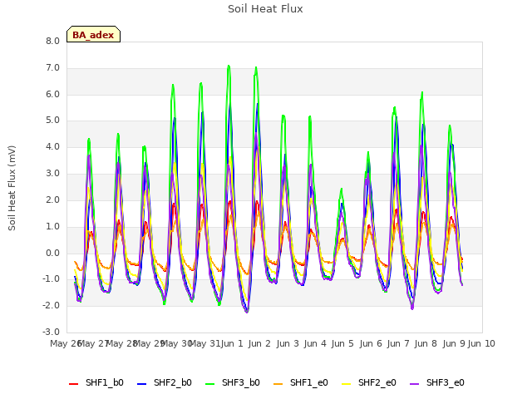Screen dimensions: 532x399
Task: Click the 8.0 y-axis tick label
Action: click(x=52, y=41)
